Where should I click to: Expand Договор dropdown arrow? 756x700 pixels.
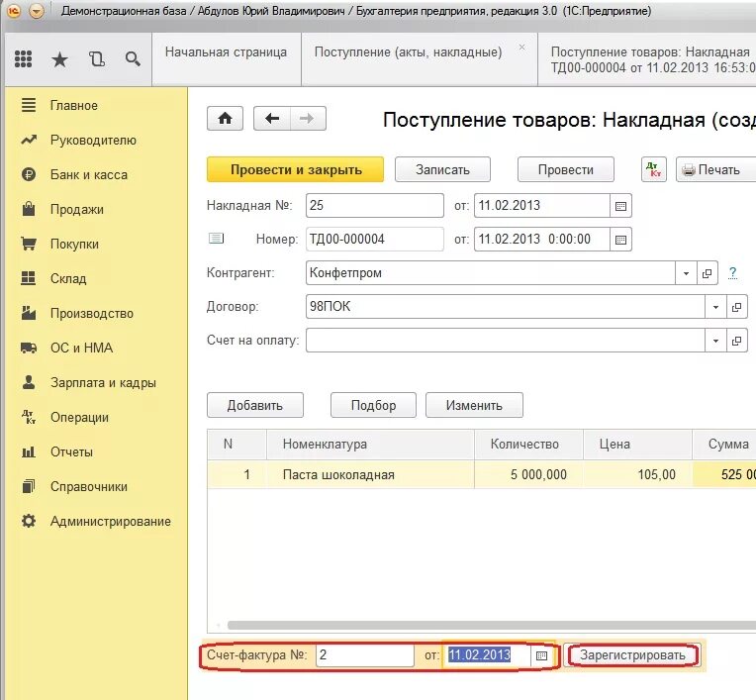coord(715,307)
